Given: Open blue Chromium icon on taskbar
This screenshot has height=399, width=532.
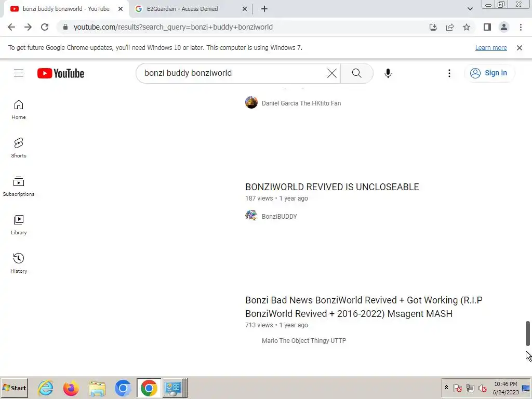Looking at the screenshot, I should tap(123, 388).
